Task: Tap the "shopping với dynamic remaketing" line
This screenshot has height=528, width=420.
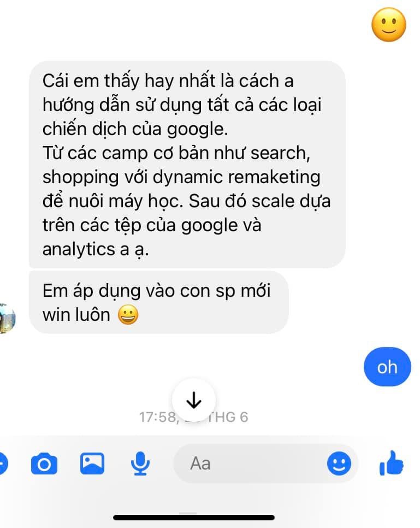Action: [x=181, y=178]
